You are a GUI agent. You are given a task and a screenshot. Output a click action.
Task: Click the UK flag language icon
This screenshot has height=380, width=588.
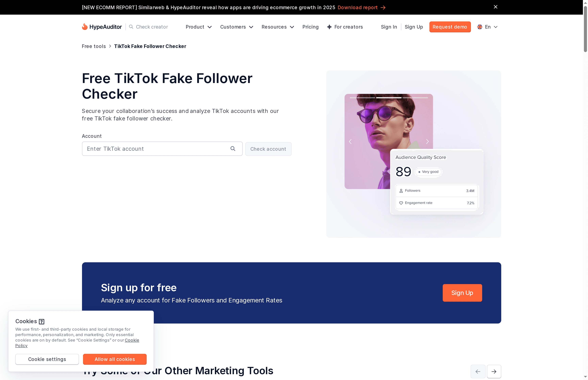pos(479,27)
